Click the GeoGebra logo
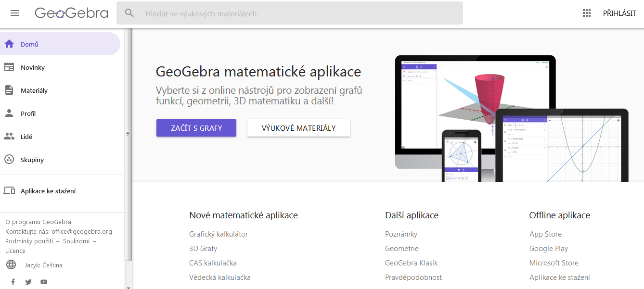 (71, 13)
